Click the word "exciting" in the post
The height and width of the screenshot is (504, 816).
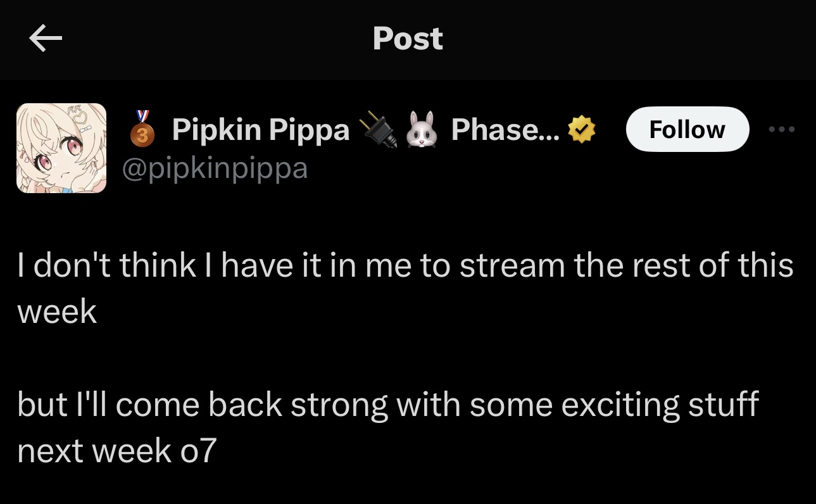pyautogui.click(x=625, y=405)
